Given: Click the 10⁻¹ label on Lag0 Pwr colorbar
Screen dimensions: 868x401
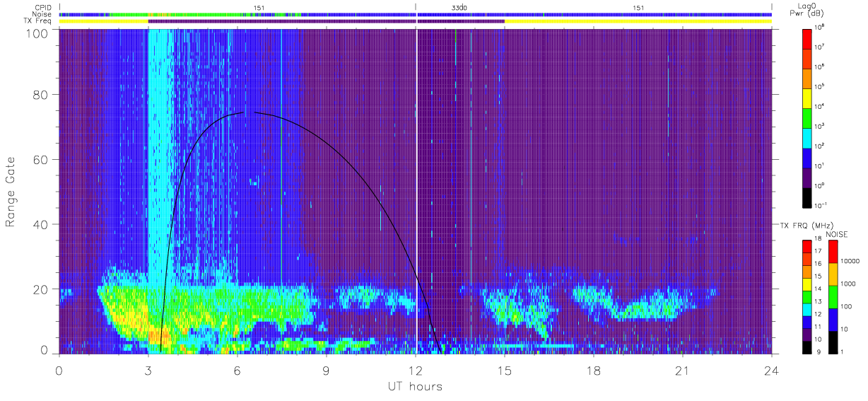Looking at the screenshot, I should coord(821,205).
